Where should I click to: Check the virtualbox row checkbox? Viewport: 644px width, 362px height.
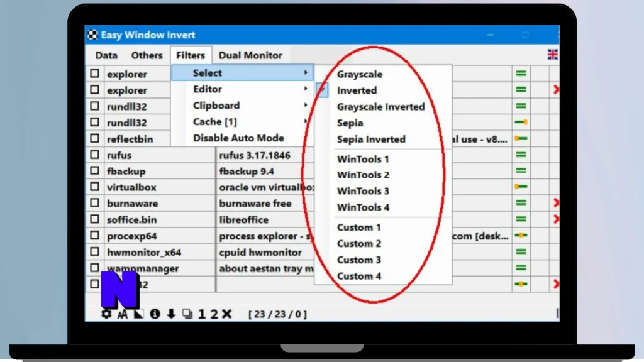pos(94,187)
